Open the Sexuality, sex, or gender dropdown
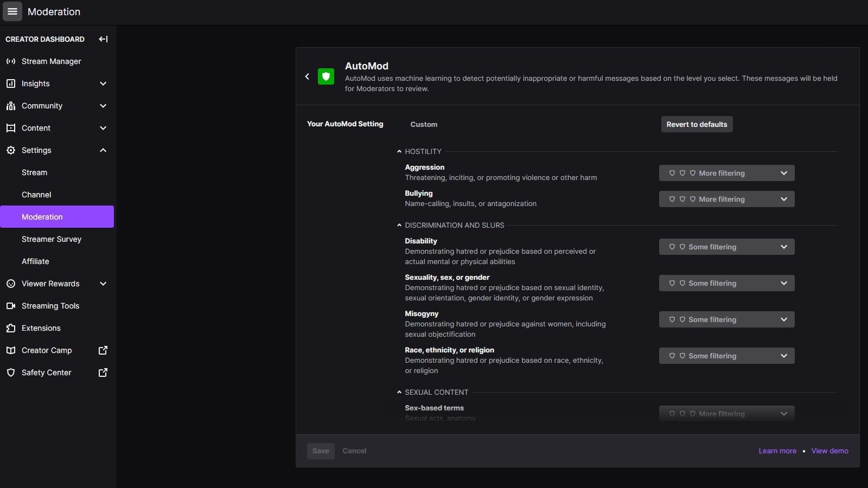Viewport: 868px width, 488px height. pos(726,283)
